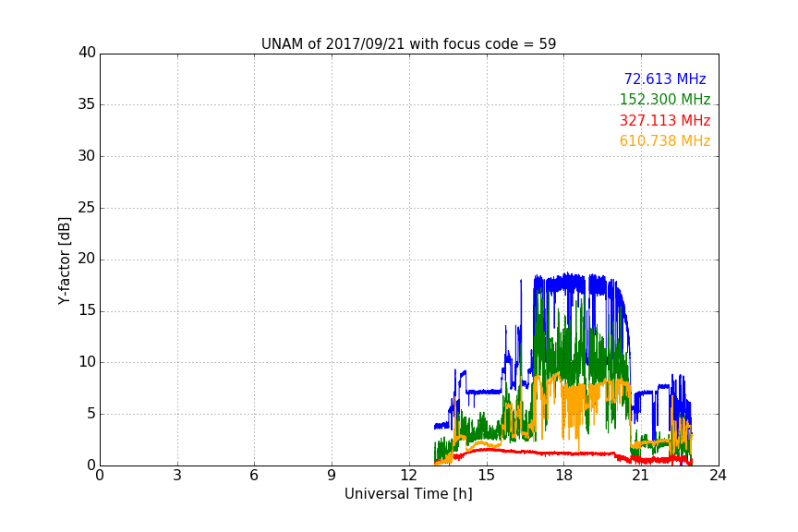Screen dimensions: 798x532
Task: Click the x-axis tick label '12'
Action: tap(409, 476)
